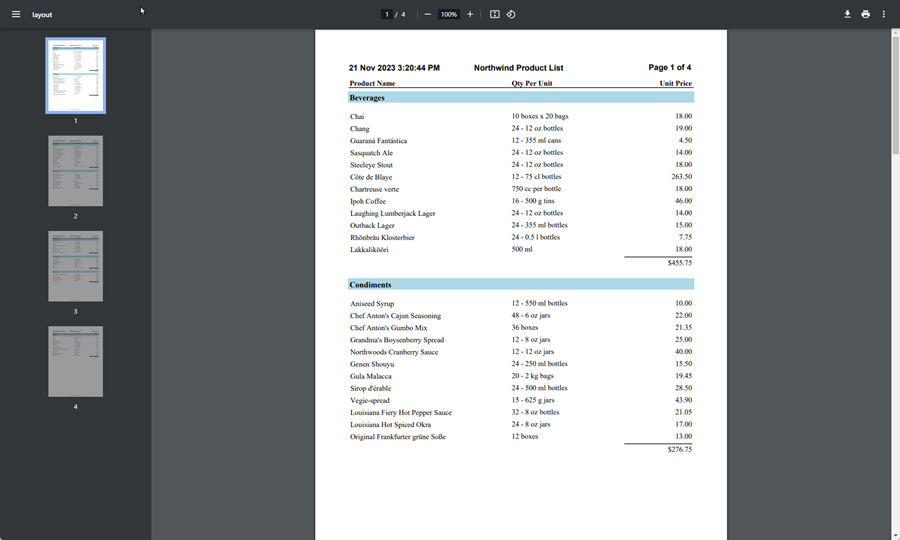Click 'Louisiana Fiery Hot Pepper Sauce' name
This screenshot has height=540, width=900.
click(x=401, y=413)
